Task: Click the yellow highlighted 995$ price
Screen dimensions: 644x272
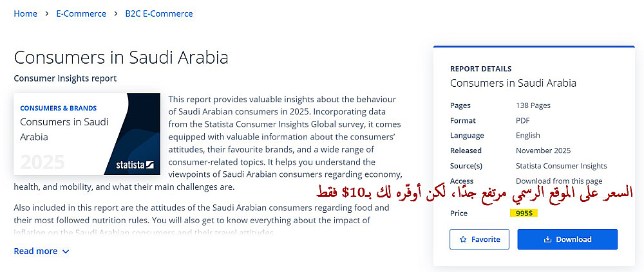Action: (525, 213)
